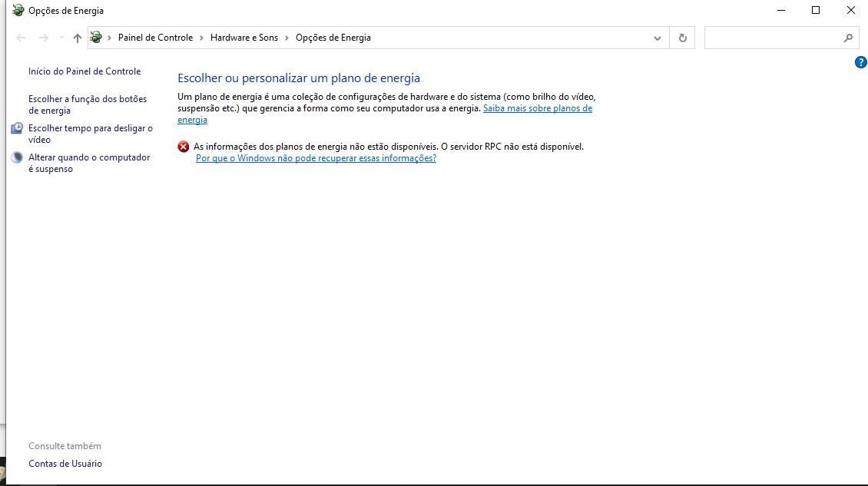Viewport: 868px width, 486px height.
Task: Expand chevron before Painel de Controle breadcrumb
Action: click(x=109, y=38)
